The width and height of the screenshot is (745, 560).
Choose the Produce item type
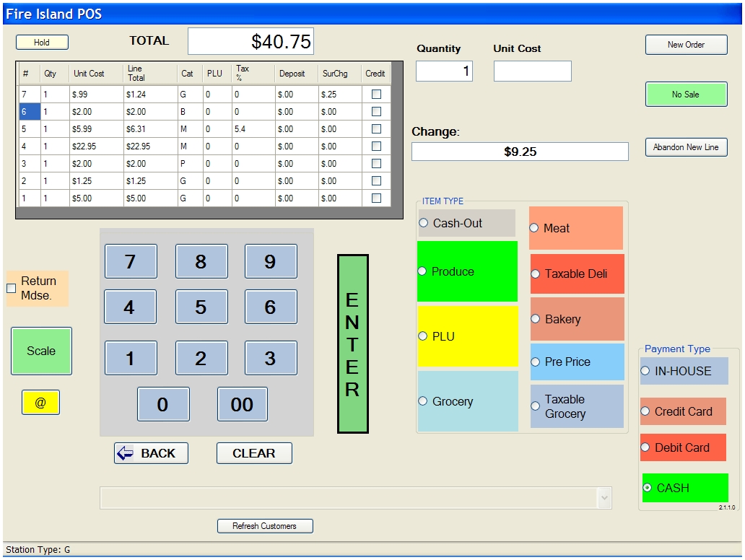(423, 271)
